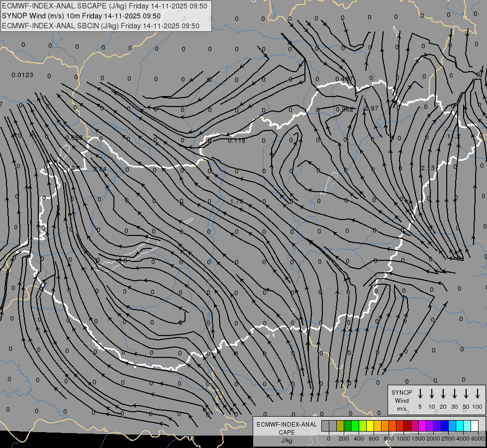Pick the pure yellow CAPE legend swatch
The width and height of the screenshot is (487, 448).
pyautogui.click(x=370, y=426)
